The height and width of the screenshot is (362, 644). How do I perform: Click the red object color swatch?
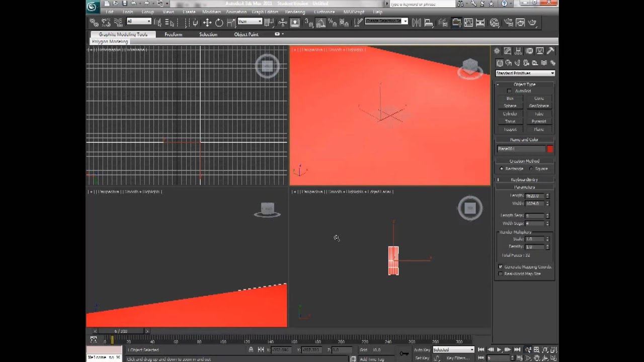550,149
